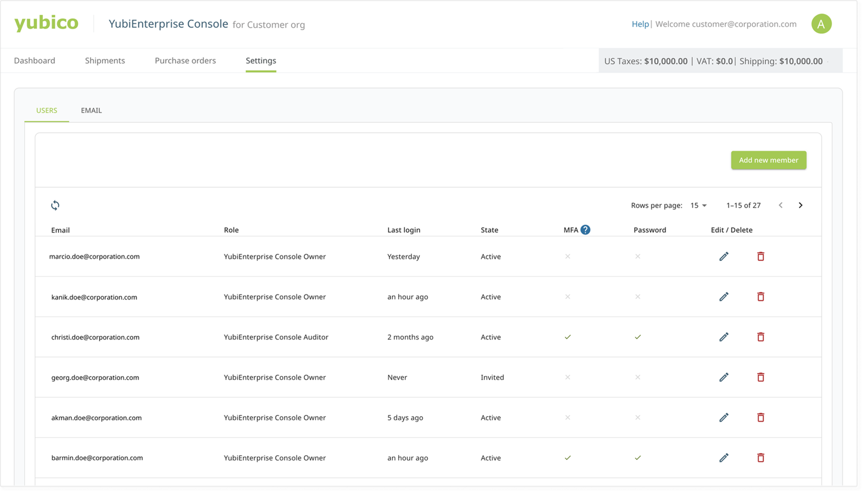Click the Email column header
Viewport: 868px width, 499px height.
click(x=60, y=230)
